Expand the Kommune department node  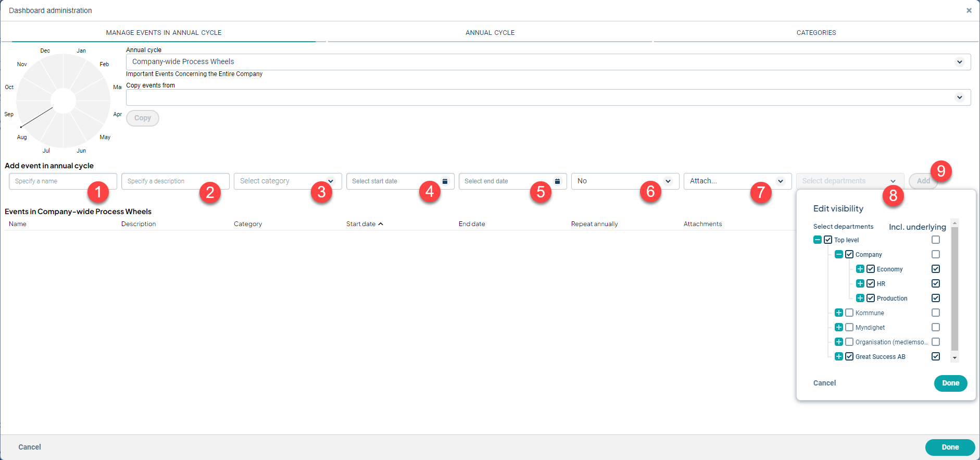(838, 313)
